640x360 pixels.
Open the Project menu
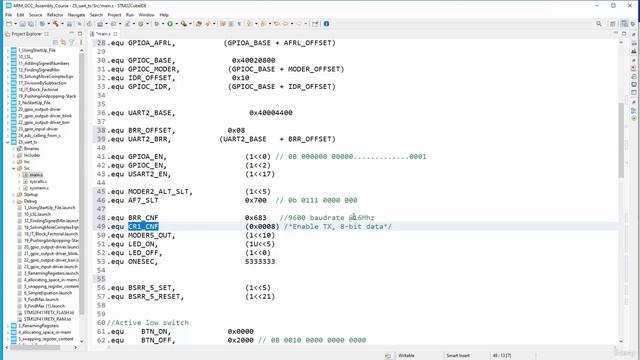pos(114,15)
